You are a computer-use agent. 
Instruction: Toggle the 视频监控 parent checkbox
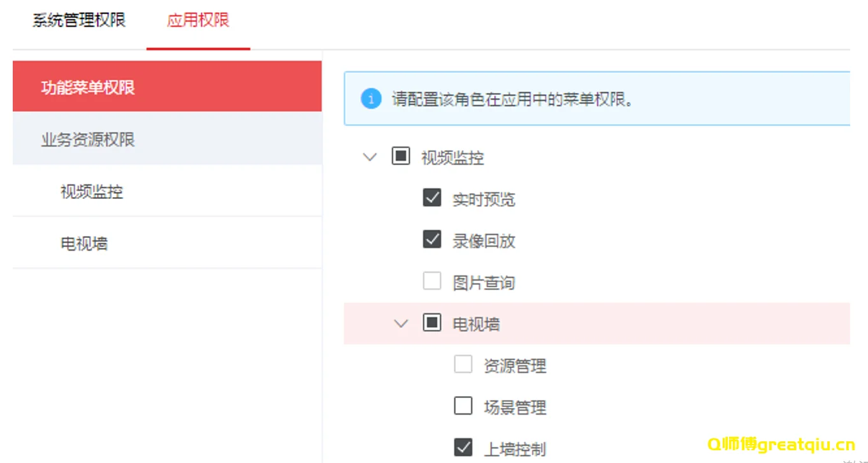click(400, 156)
